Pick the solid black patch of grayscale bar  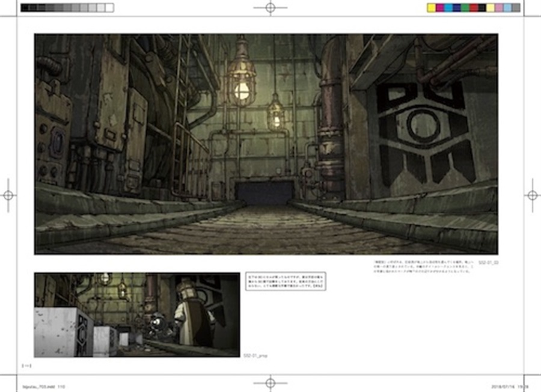tap(25, 8)
